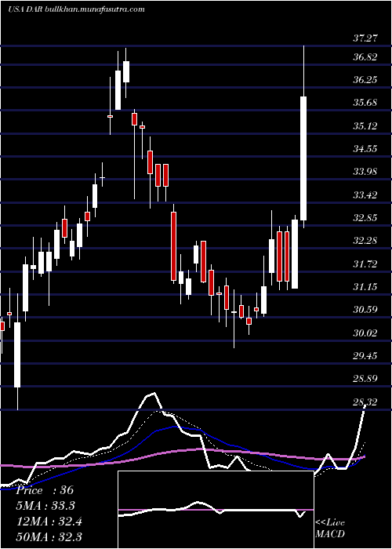Click the <<Live MACD label
392x549 pixels.
coord(330,529)
